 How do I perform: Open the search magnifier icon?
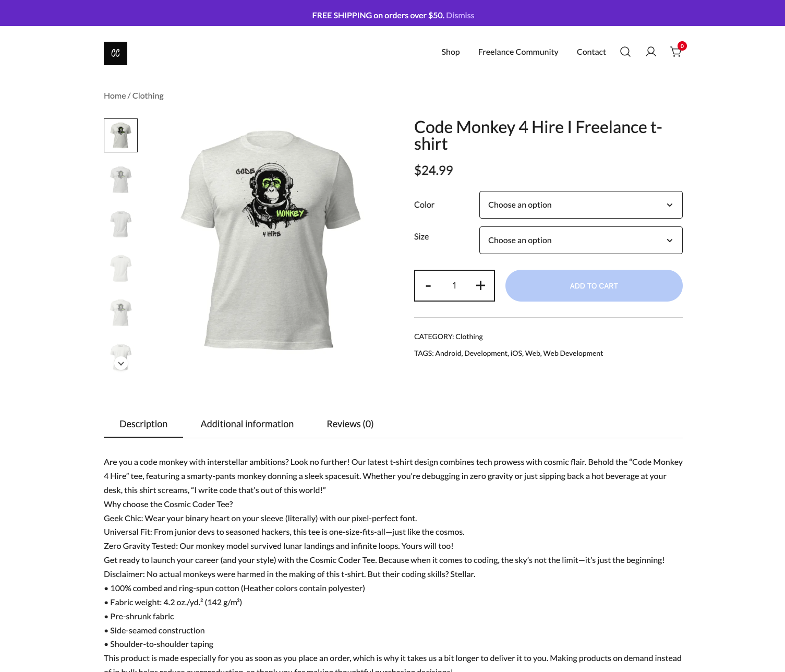tap(625, 52)
